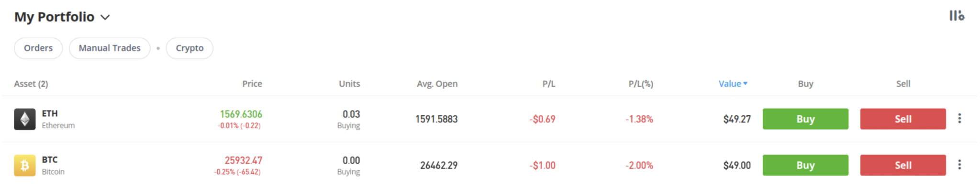This screenshot has width=980, height=188.
Task: Open the BTC Bitcoin asset name
Action: coord(53,166)
